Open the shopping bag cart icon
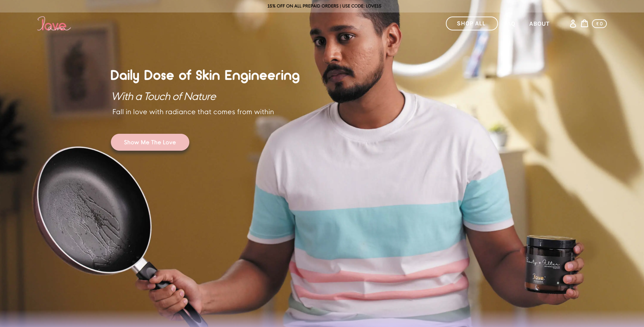 point(585,23)
